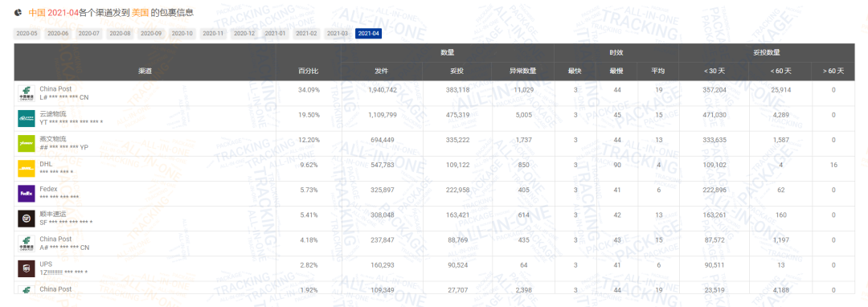Viewport: 868px width, 307px height.
Task: Open the 2020-12 month tab
Action: coord(244,34)
